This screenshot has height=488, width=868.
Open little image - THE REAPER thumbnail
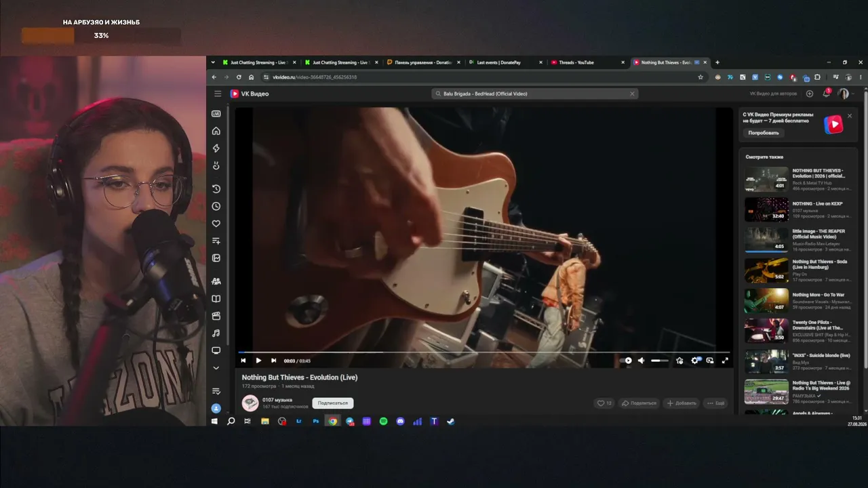766,239
